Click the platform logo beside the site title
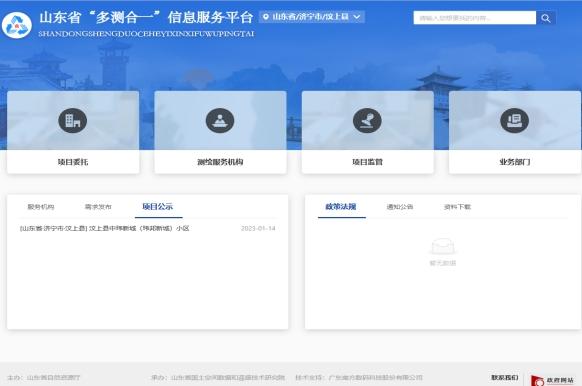Image resolution: width=582 pixels, height=386 pixels. coord(17,25)
